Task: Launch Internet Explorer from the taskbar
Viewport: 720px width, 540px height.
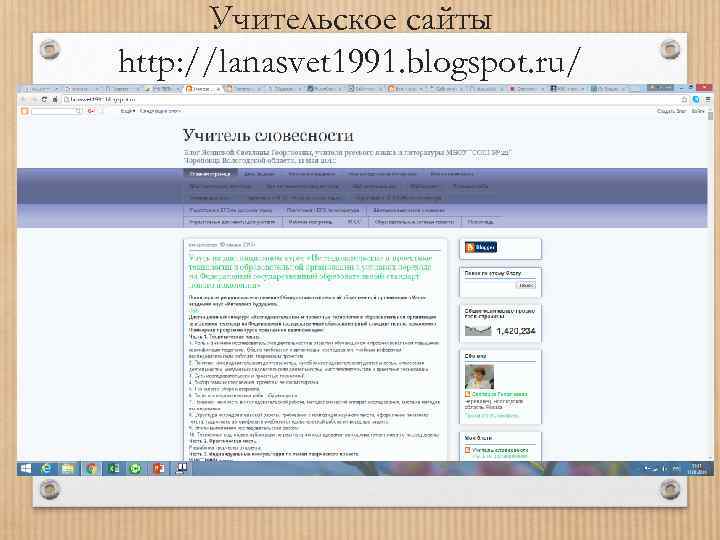Action: (46, 468)
